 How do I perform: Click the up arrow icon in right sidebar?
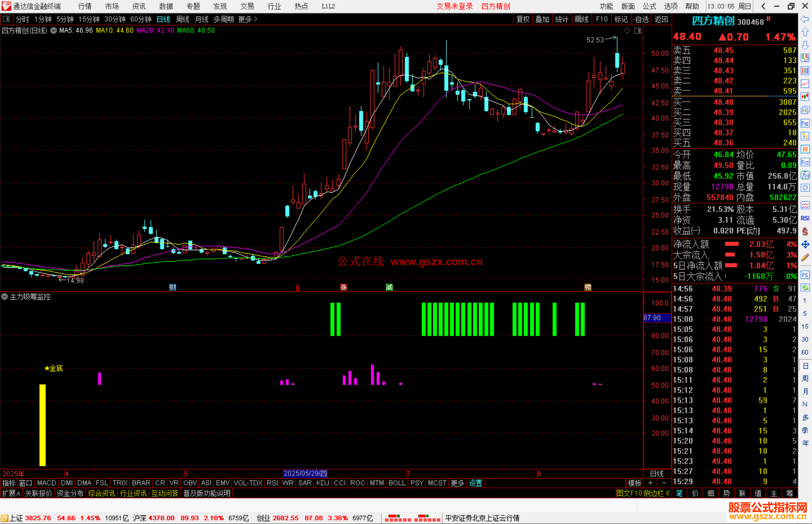pyautogui.click(x=805, y=32)
